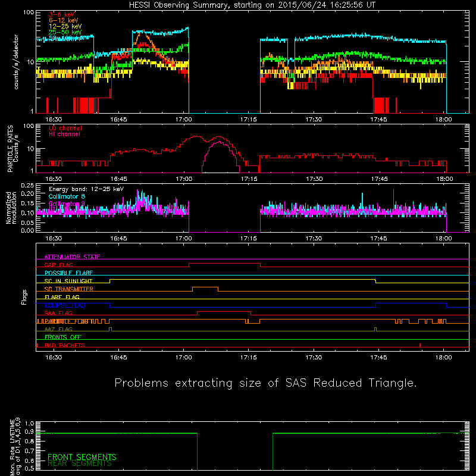Select the 'HI channel' legend label
The height and width of the screenshot is (476, 476).
tap(64, 134)
